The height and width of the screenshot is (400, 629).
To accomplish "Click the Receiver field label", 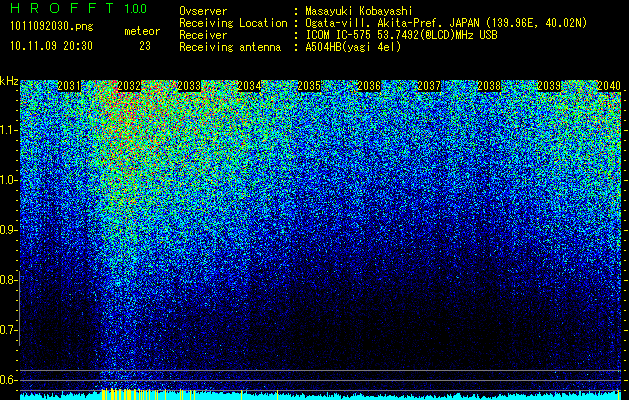I will [203, 35].
